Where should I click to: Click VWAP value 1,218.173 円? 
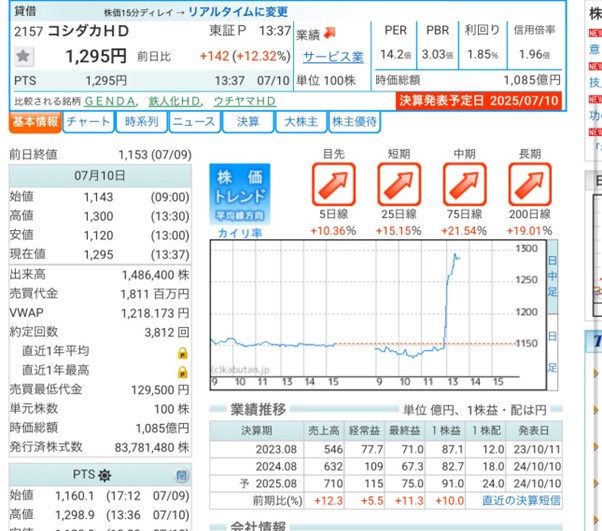[155, 313]
